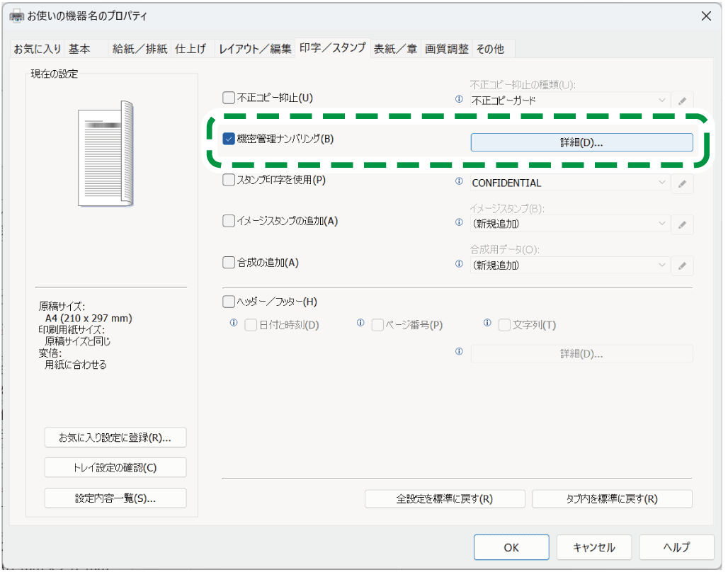The height and width of the screenshot is (577, 728).
Task: Click the お気に入り設定に登録 button
Action: click(115, 438)
